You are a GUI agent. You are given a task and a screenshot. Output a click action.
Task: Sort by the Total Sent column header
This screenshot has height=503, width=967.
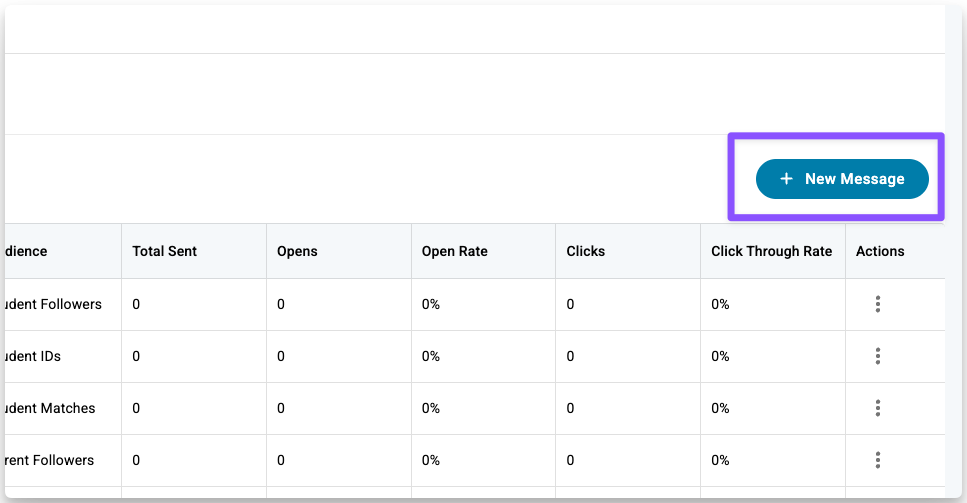164,251
